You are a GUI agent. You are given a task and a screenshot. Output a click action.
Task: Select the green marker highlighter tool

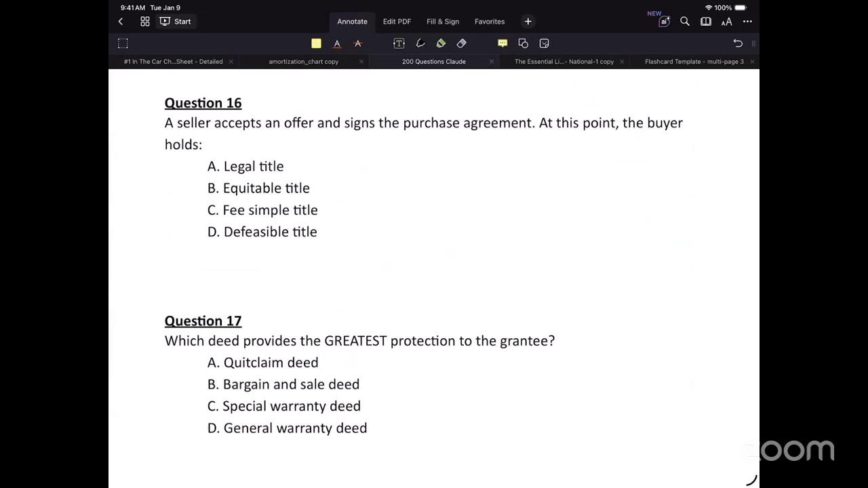pos(441,43)
